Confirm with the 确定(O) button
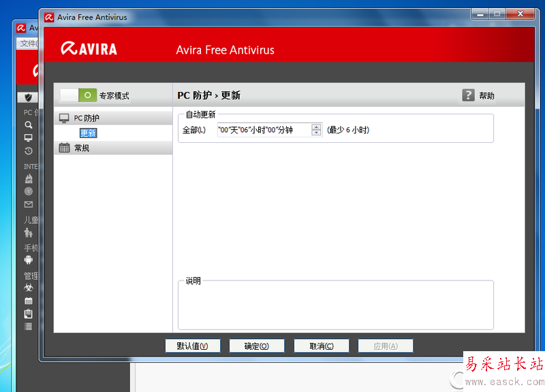 257,346
